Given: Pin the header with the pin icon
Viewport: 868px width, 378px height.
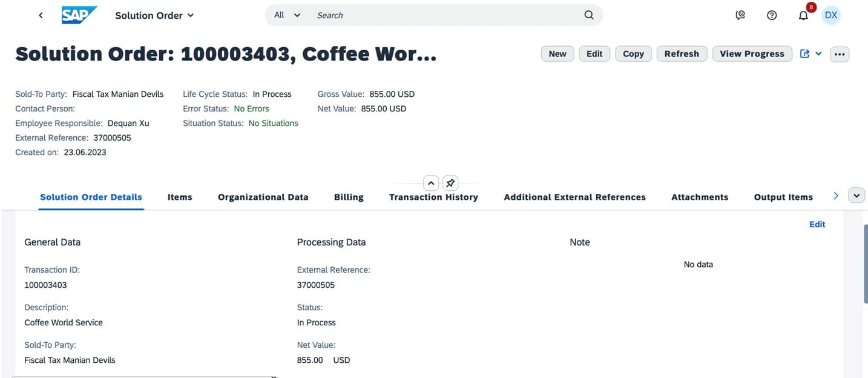Looking at the screenshot, I should coord(450,183).
